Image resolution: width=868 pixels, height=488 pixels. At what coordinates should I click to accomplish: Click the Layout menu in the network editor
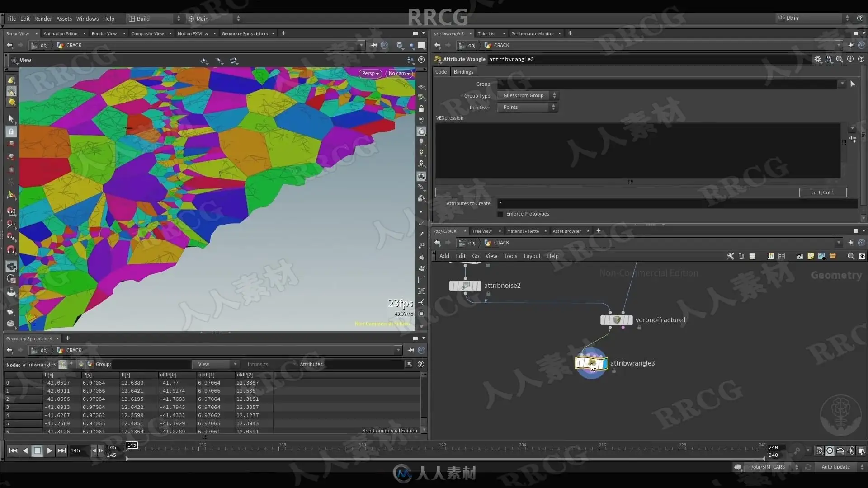point(532,256)
